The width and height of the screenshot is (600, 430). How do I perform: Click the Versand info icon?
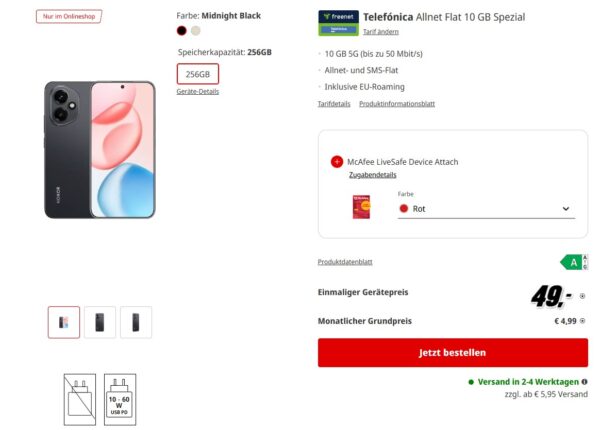click(584, 382)
